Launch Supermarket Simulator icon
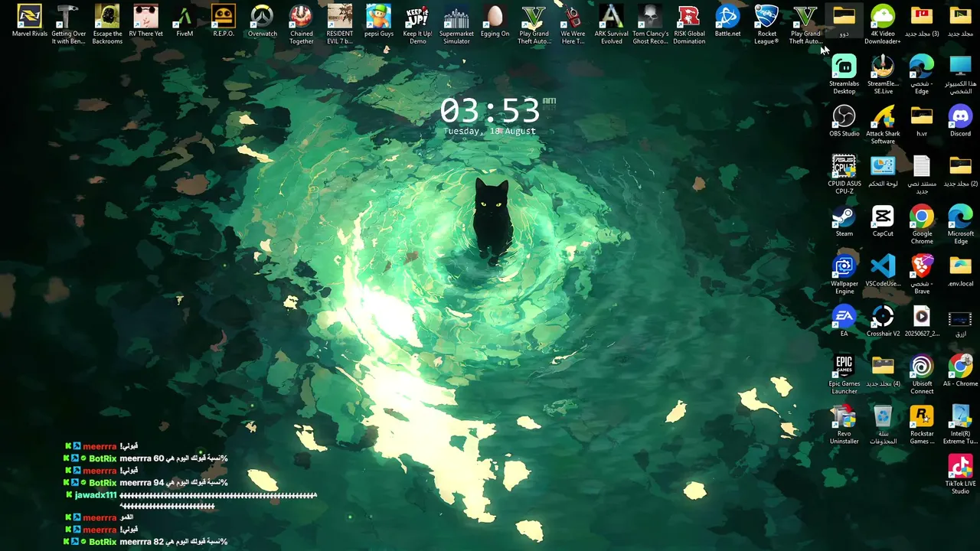This screenshot has width=980, height=551. point(456,24)
